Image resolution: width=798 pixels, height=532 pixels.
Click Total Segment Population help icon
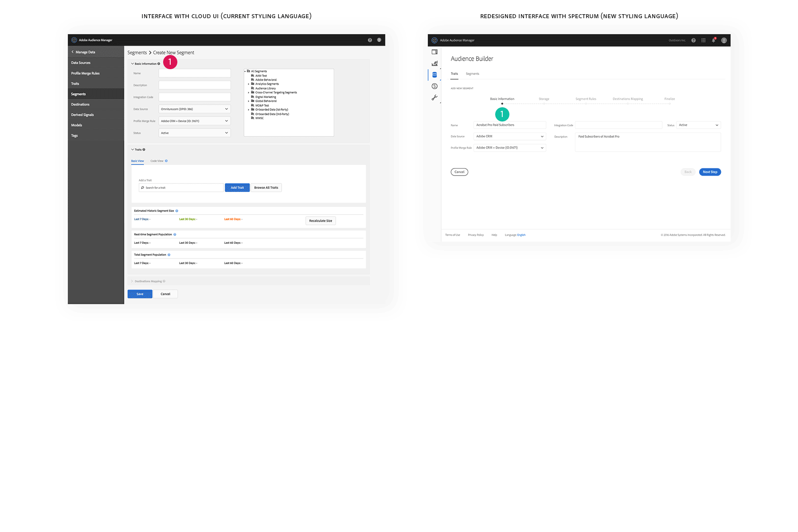tap(169, 255)
